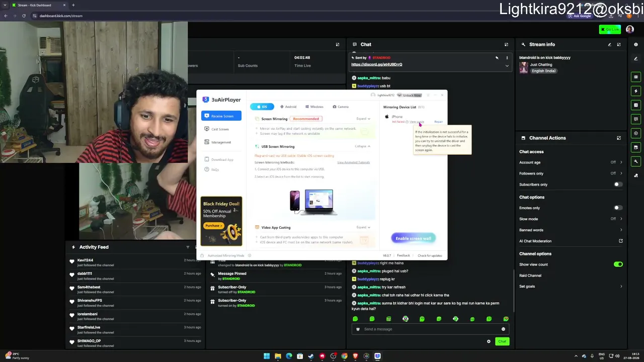Screen dimensions: 644x362
Task: Click Authorized Mirroring Mode info icon
Action: (249, 255)
